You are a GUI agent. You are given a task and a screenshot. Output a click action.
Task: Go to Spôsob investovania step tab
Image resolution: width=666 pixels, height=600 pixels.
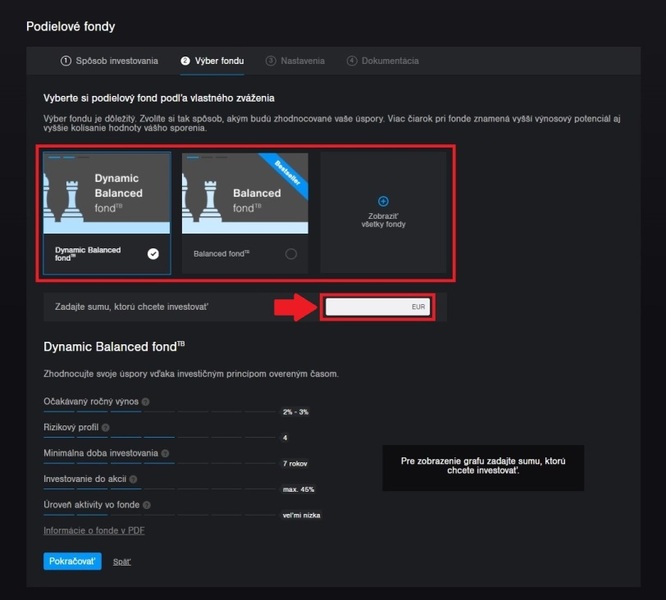click(109, 61)
